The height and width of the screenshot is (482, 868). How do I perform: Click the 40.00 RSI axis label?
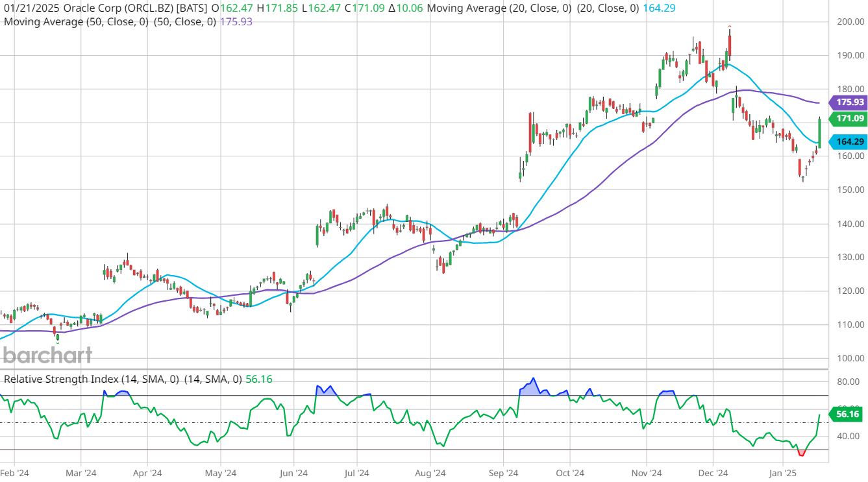point(847,436)
